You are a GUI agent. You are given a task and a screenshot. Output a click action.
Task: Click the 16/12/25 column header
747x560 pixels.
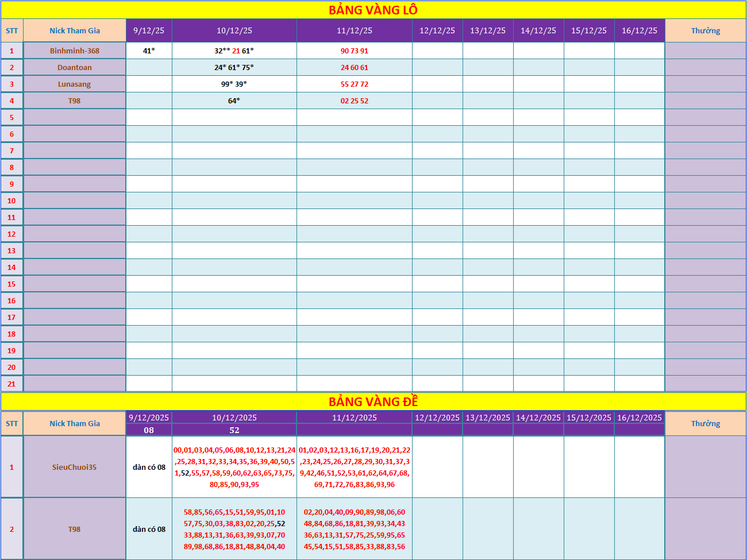[639, 30]
